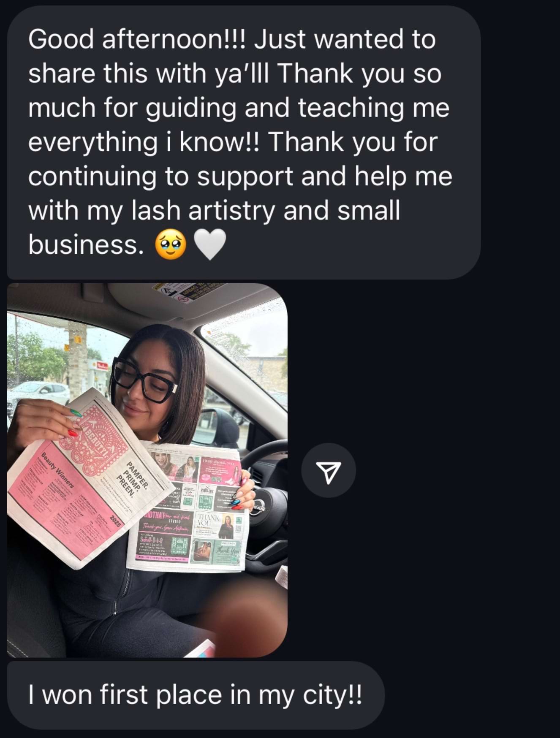Screen dimensions: 560x738
Task: Open the shared photo of the woman in car
Action: [x=147, y=470]
